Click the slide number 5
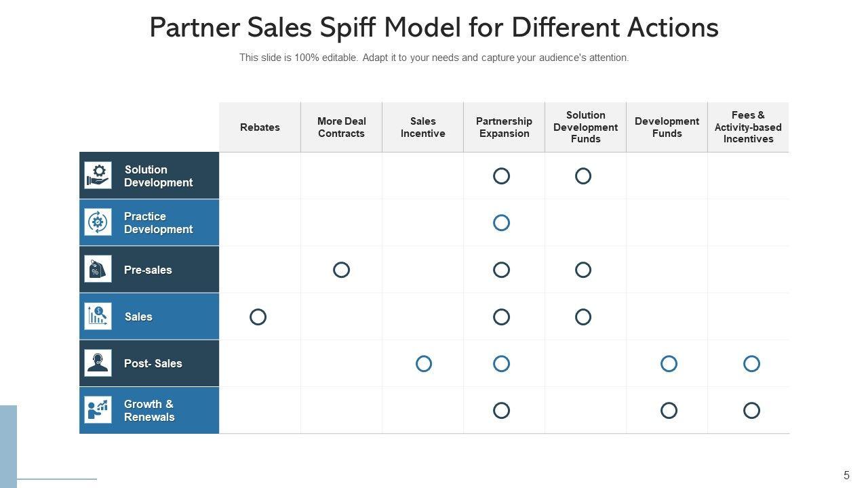 pos(846,475)
